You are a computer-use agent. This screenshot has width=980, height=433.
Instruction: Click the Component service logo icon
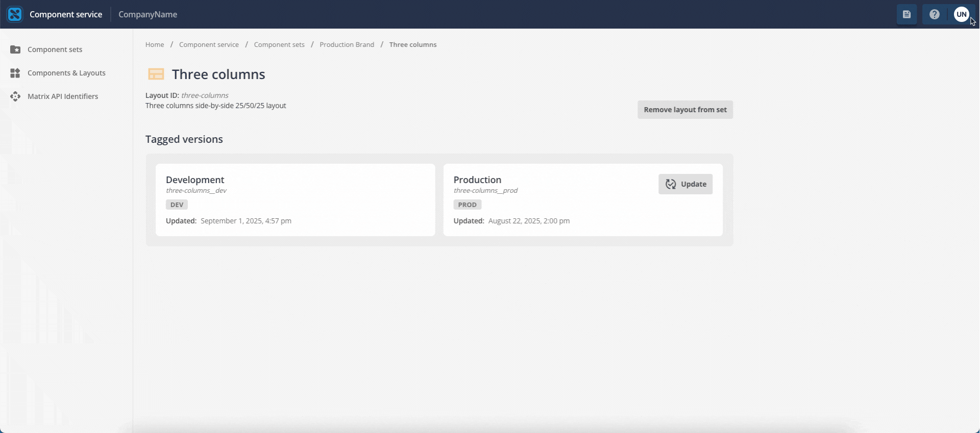tap(15, 14)
